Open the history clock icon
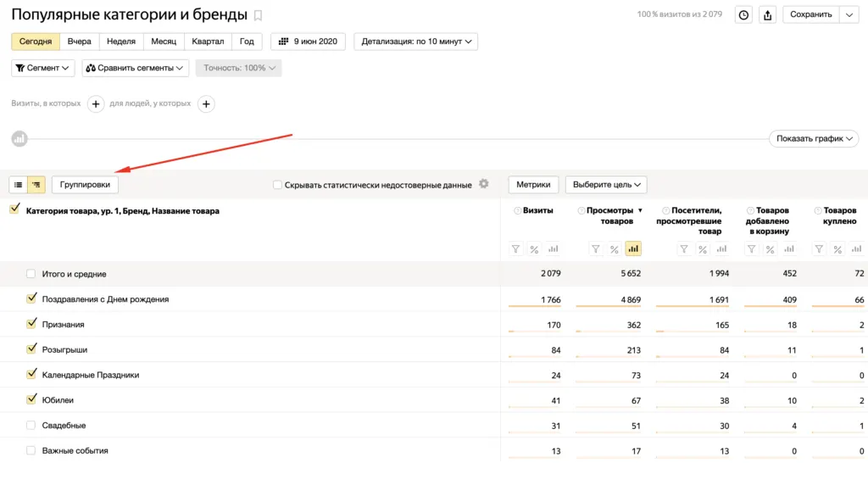 point(743,15)
